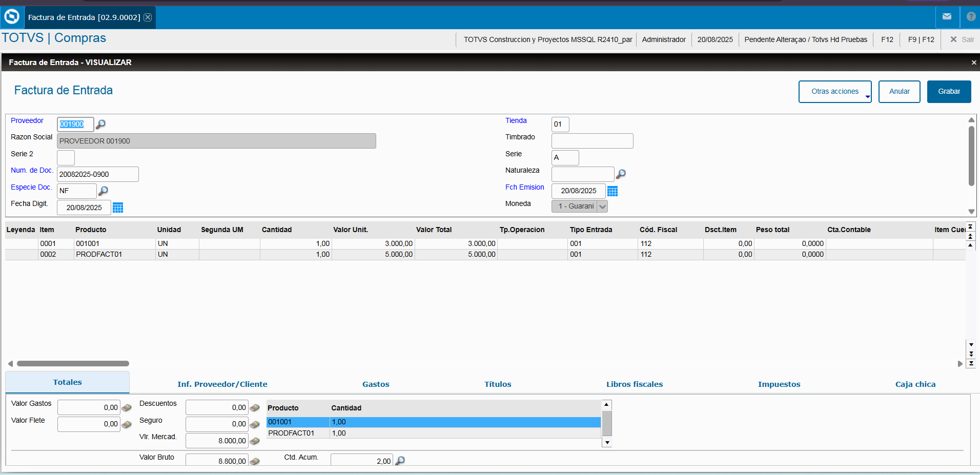Open the Ctd. Acum. search magnifier
This screenshot has width=980, height=475.
click(400, 460)
